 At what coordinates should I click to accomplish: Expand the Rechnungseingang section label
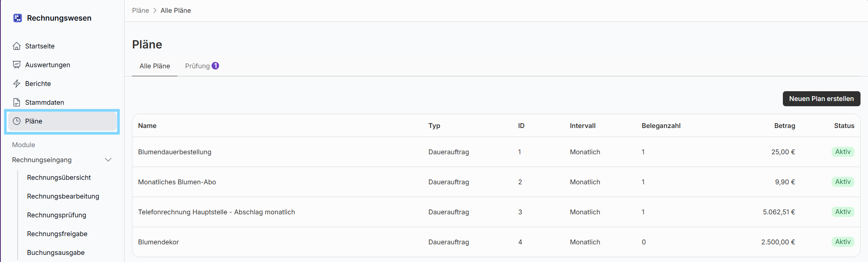coord(42,160)
